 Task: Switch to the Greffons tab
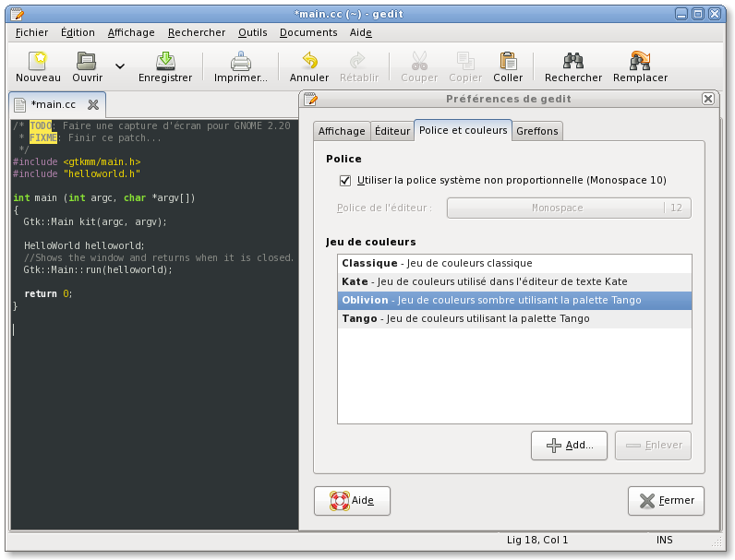pyautogui.click(x=536, y=131)
